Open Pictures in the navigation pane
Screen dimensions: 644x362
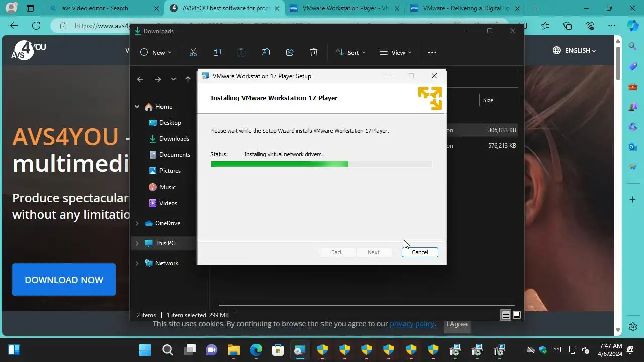[x=165, y=171]
